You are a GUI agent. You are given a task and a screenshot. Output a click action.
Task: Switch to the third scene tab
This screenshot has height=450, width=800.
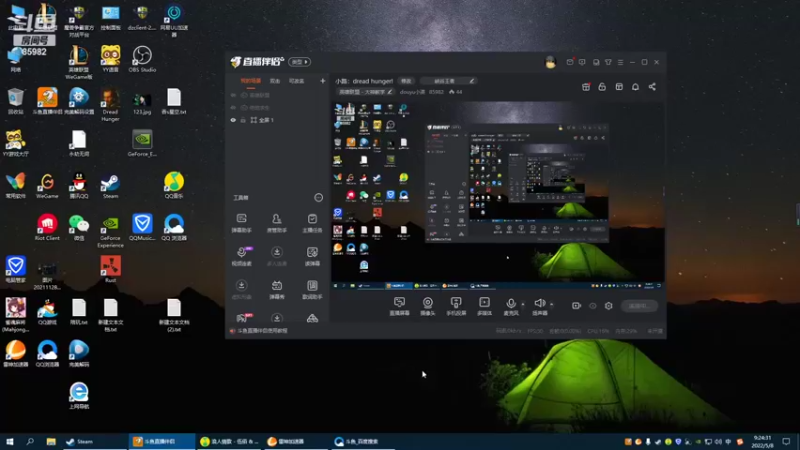(x=296, y=81)
